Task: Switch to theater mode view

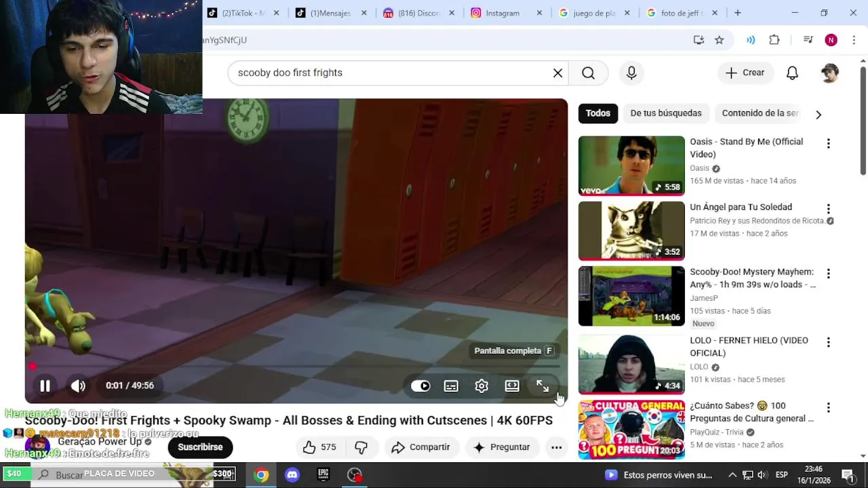Action: [512, 386]
